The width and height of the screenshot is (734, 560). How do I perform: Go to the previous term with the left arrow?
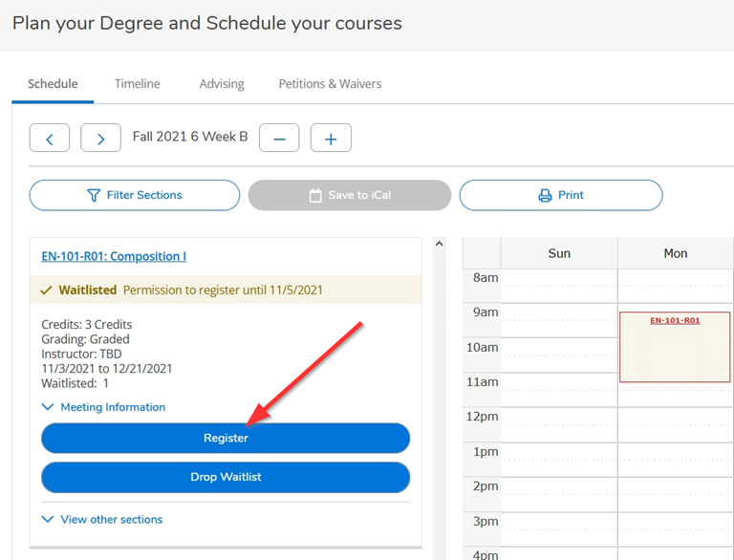click(x=50, y=139)
